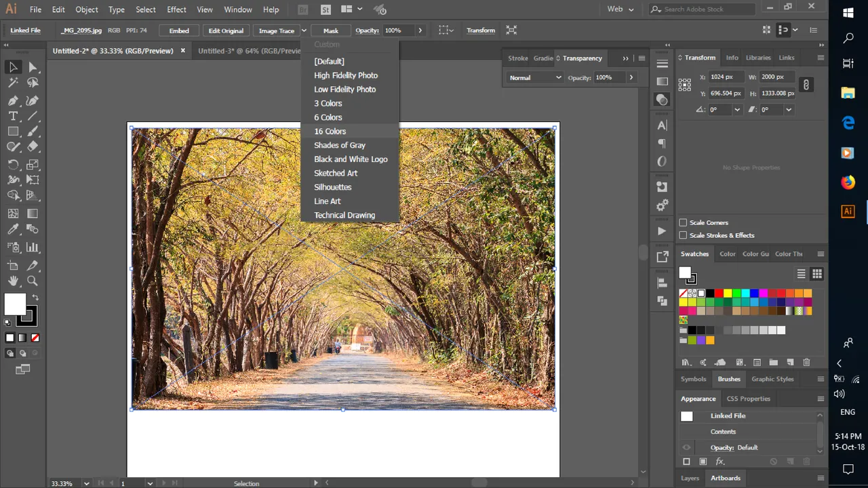Open the Effect menu

[176, 9]
